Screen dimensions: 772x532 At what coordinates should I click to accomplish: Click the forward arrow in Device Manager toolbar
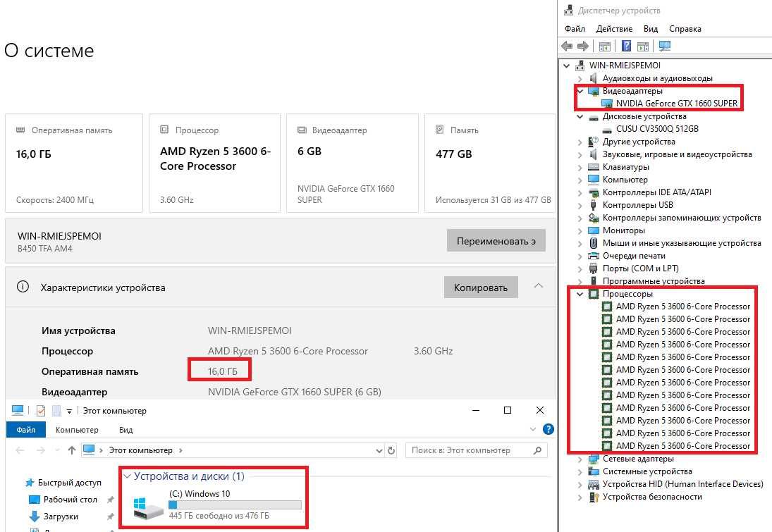tap(583, 47)
